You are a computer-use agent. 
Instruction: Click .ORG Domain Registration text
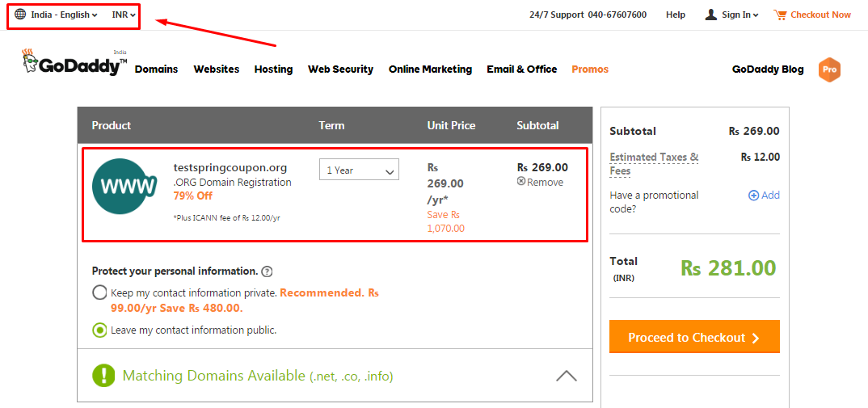click(x=232, y=182)
